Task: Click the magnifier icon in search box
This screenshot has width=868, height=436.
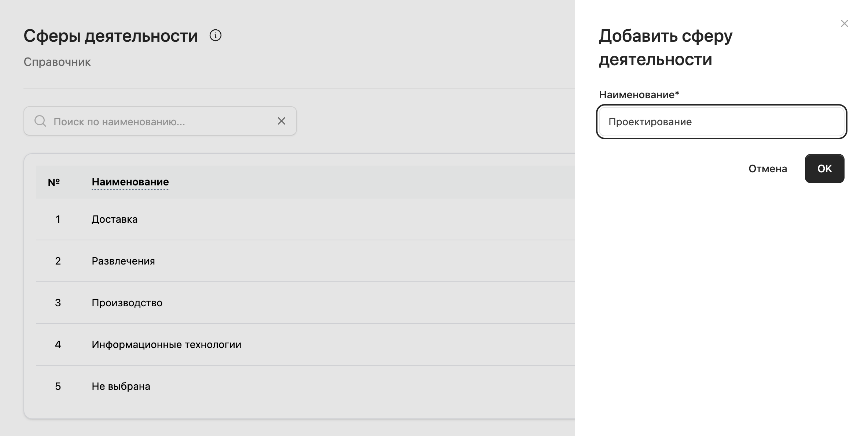Action: tap(40, 121)
